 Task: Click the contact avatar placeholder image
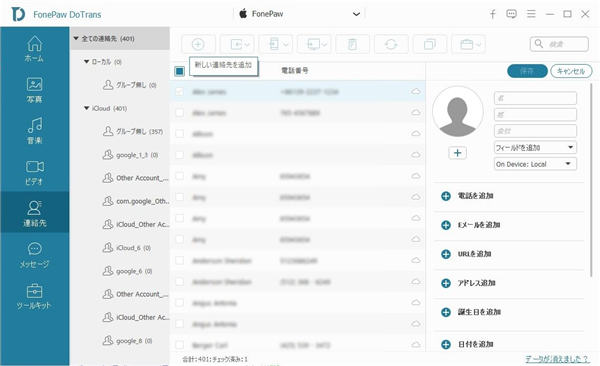pos(458,111)
